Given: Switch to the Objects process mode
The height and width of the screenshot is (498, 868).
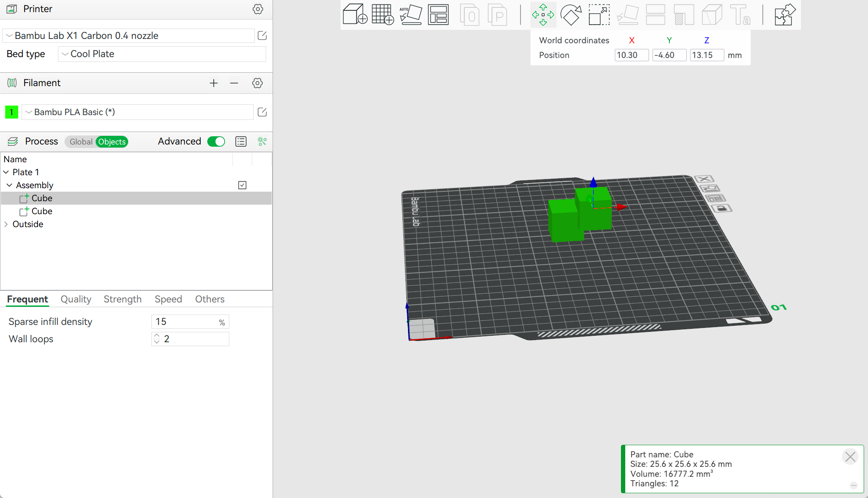Looking at the screenshot, I should pos(112,141).
